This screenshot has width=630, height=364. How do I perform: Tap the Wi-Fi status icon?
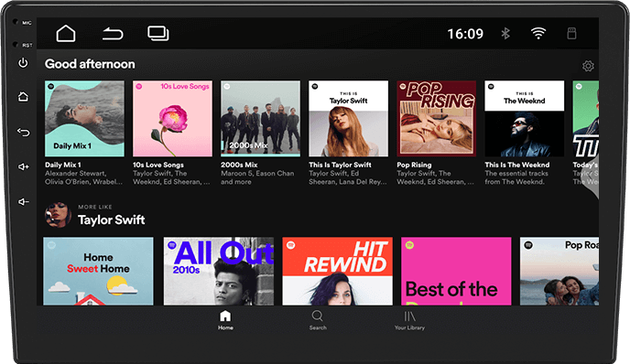coord(538,33)
